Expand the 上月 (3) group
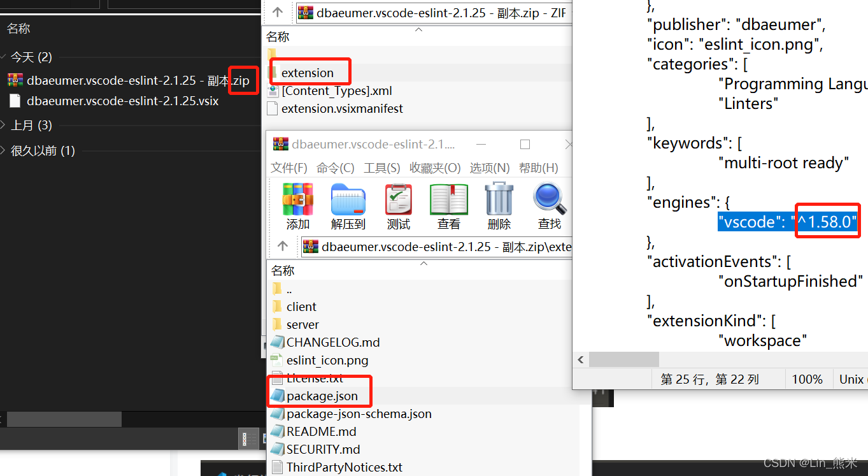Viewport: 868px width, 476px height. (4, 125)
